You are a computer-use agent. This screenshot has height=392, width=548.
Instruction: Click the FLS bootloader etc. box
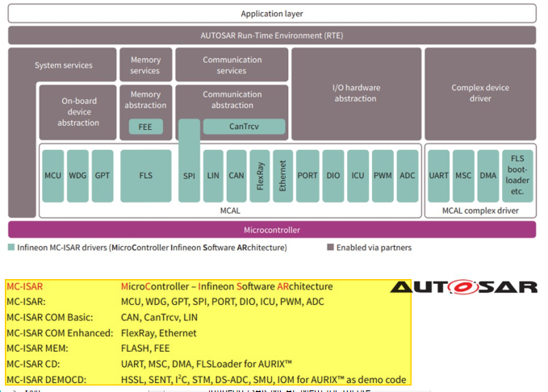coord(517,176)
